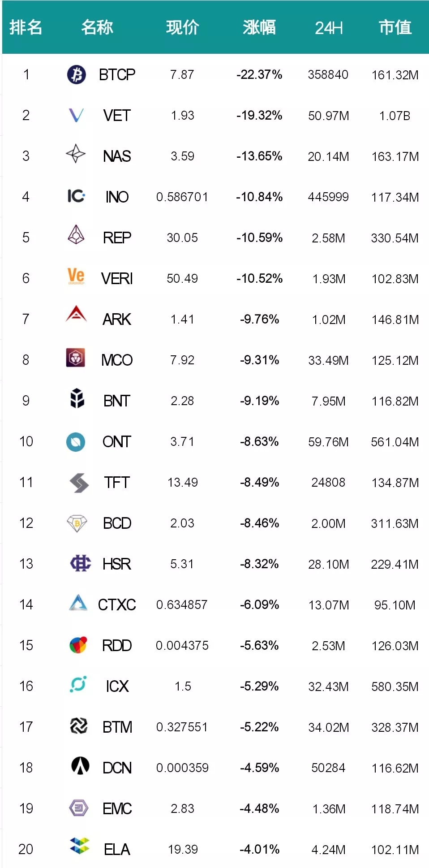The height and width of the screenshot is (868, 429).
Task: Click the MCO coin logo icon
Action: tap(76, 358)
